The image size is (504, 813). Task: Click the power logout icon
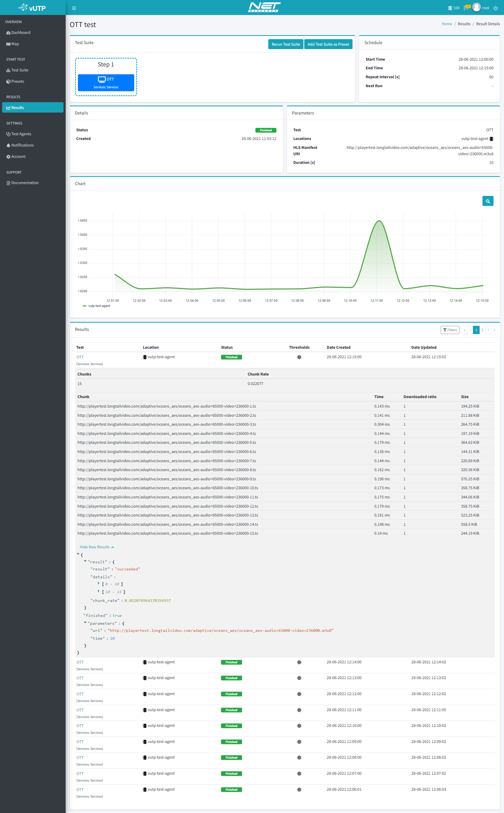[x=495, y=8]
